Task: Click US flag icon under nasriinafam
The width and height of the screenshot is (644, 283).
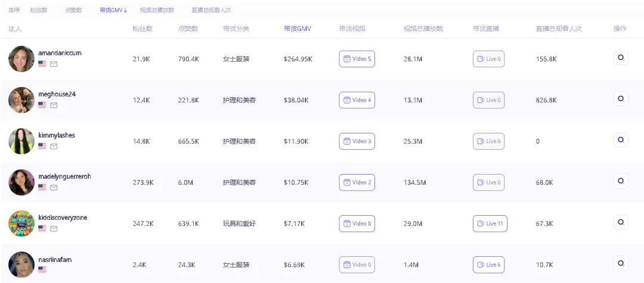Action: tap(42, 269)
